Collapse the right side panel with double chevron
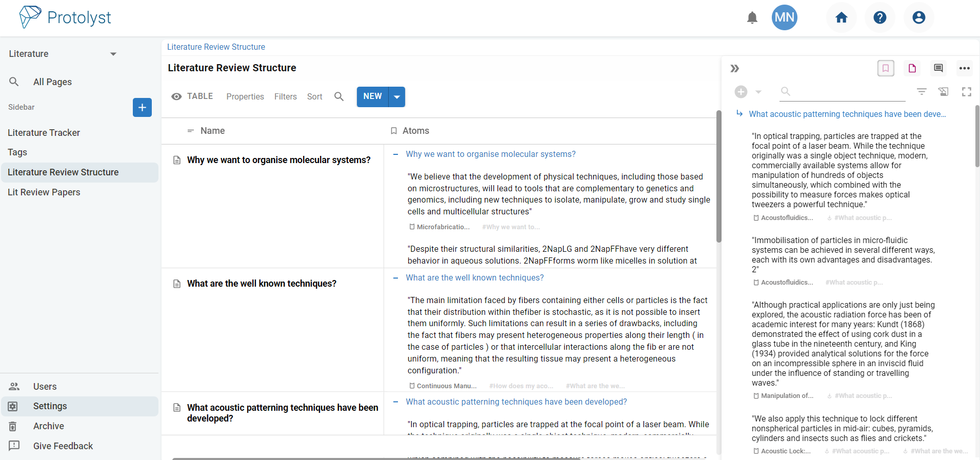Viewport: 980px width, 460px height. pos(734,69)
